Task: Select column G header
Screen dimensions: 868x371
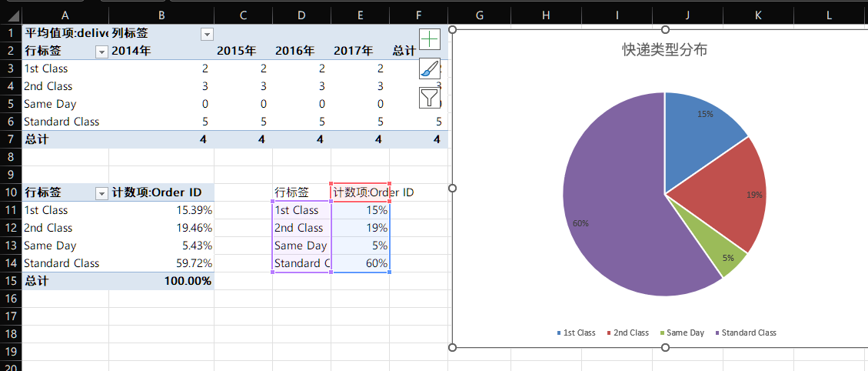Action: point(480,15)
